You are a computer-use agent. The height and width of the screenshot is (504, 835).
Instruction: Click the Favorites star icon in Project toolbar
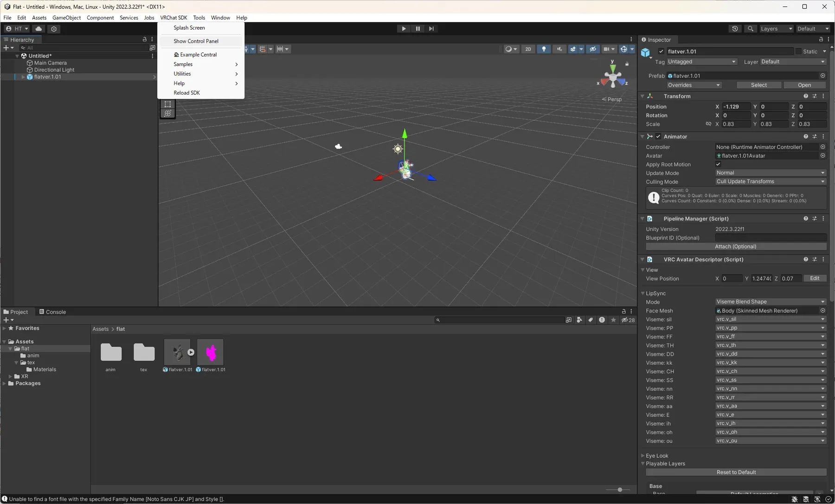[613, 320]
